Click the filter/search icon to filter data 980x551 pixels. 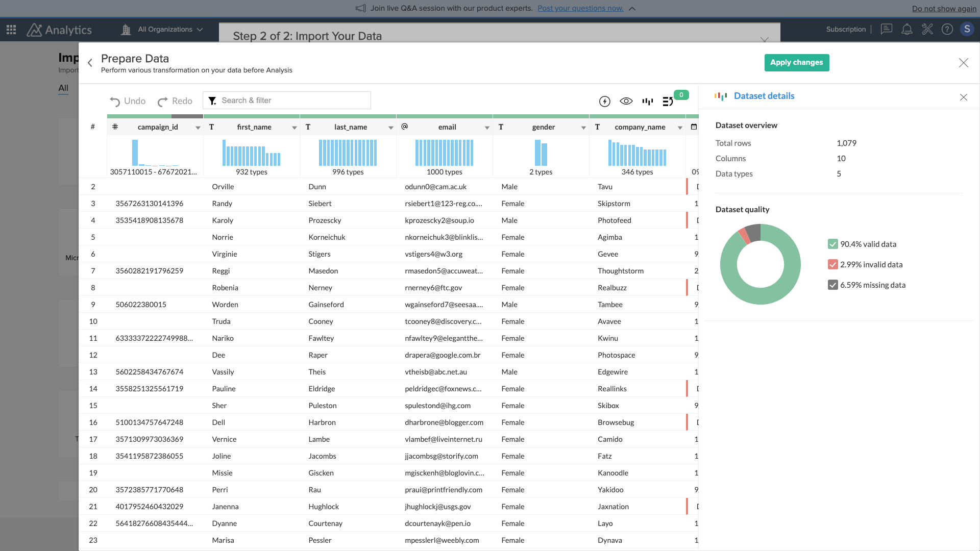212,100
